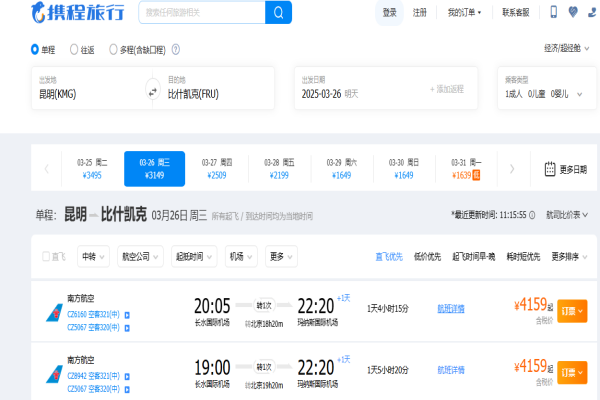Select date tab 03-27 周四 ¥2509
Screen dimensions: 600x400
pyautogui.click(x=217, y=169)
